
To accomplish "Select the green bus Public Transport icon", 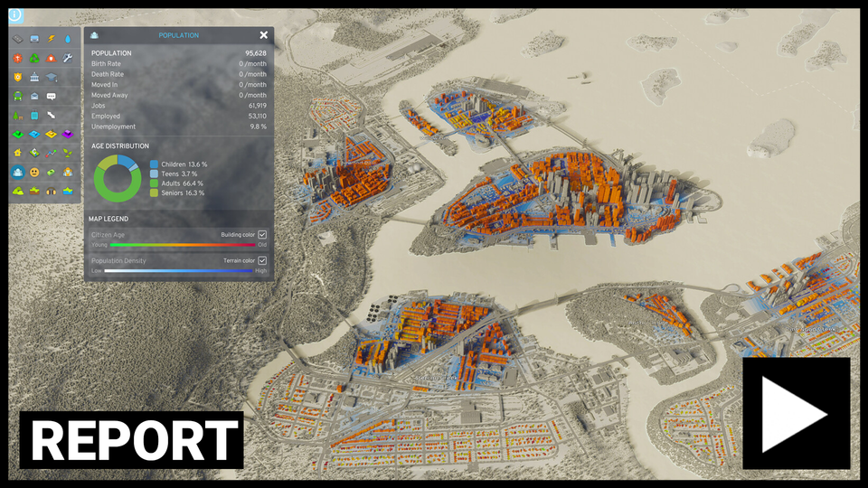I will 18,97.
